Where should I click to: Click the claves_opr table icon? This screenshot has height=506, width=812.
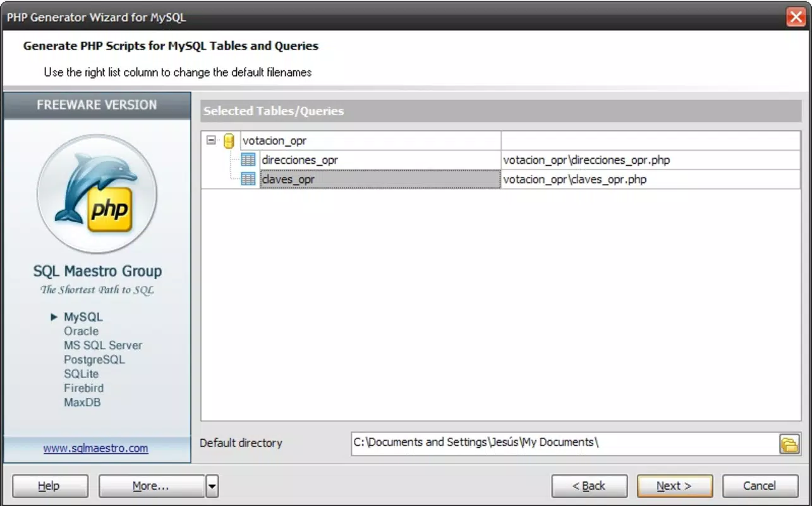click(248, 179)
